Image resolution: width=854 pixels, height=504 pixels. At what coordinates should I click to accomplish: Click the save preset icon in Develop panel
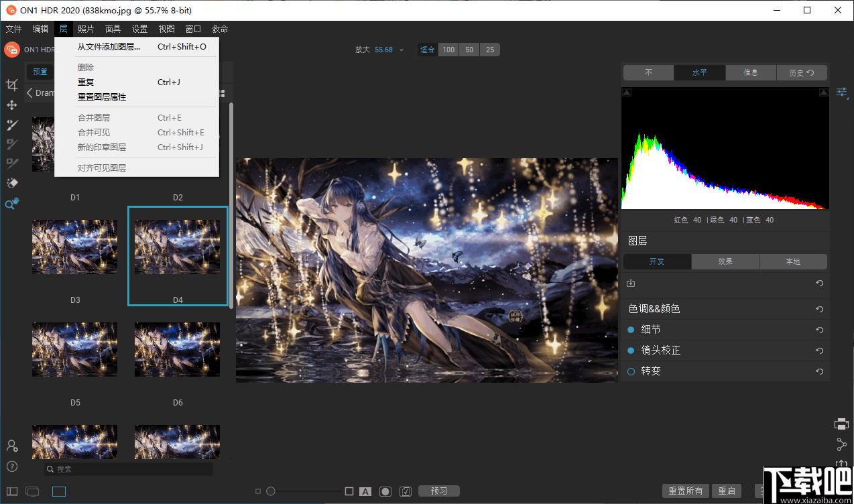point(631,283)
